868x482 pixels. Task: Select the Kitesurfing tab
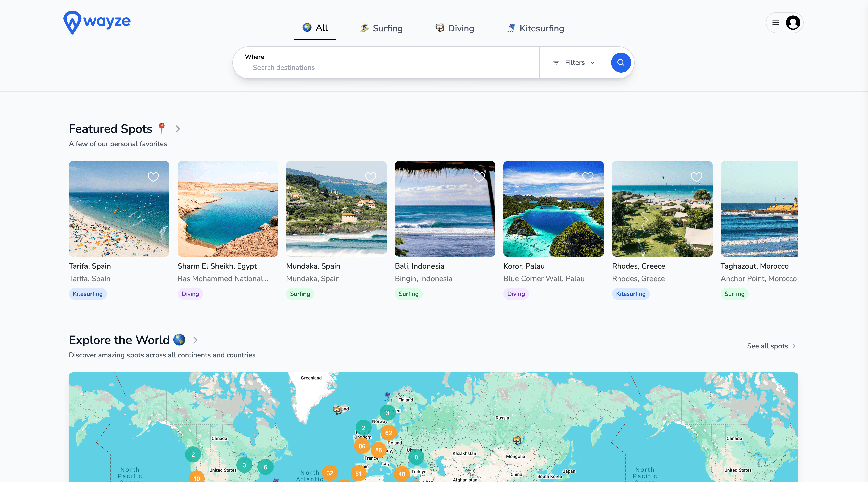coord(536,28)
